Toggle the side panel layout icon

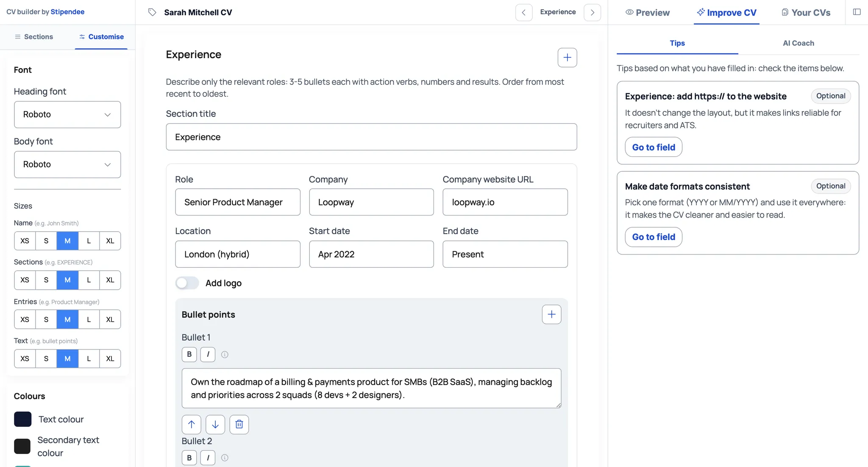[857, 12]
